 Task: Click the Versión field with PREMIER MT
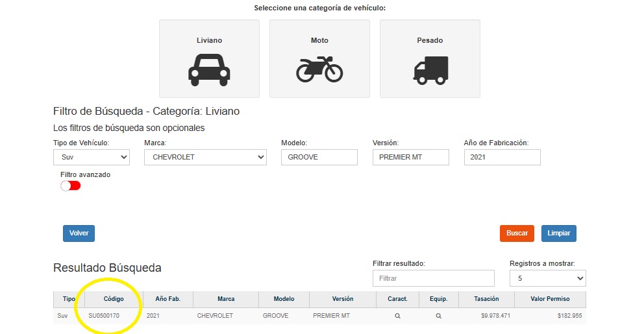pyautogui.click(x=410, y=157)
